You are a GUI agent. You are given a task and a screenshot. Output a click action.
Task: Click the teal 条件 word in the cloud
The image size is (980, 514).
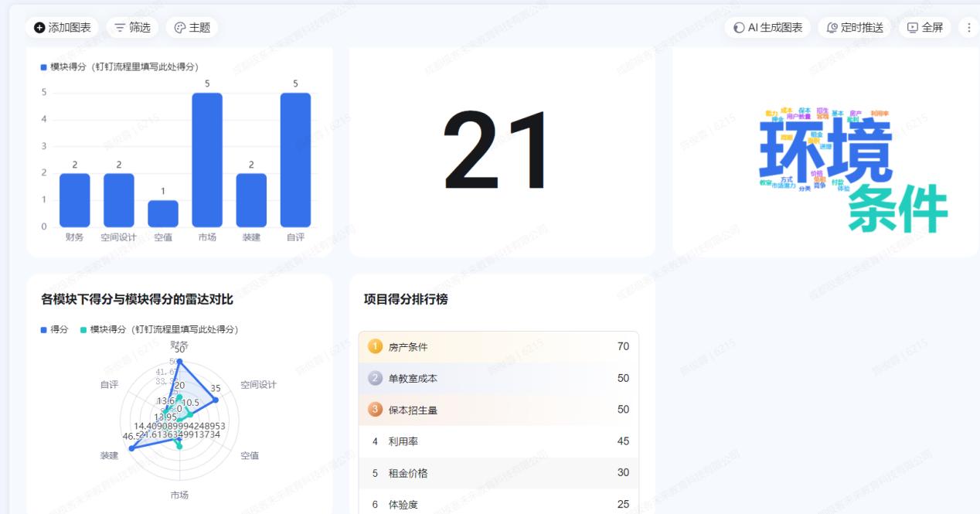tap(897, 209)
